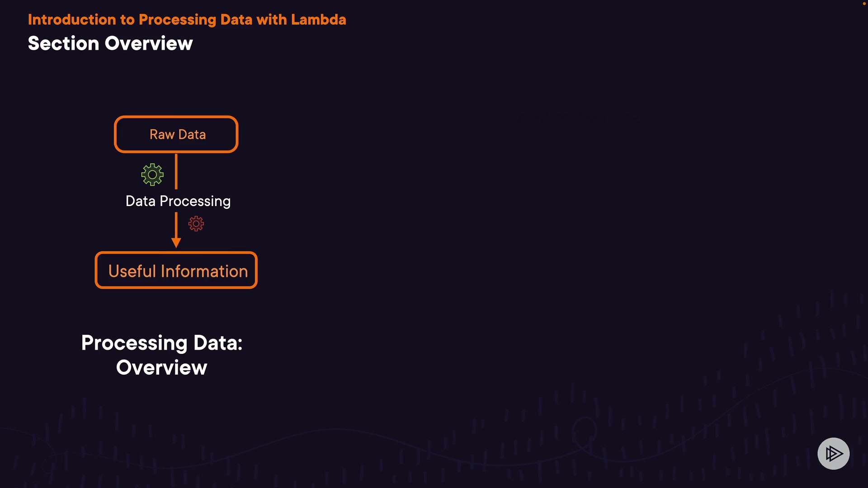
Task: Click the tiny orange dot indicator
Action: (x=864, y=4)
